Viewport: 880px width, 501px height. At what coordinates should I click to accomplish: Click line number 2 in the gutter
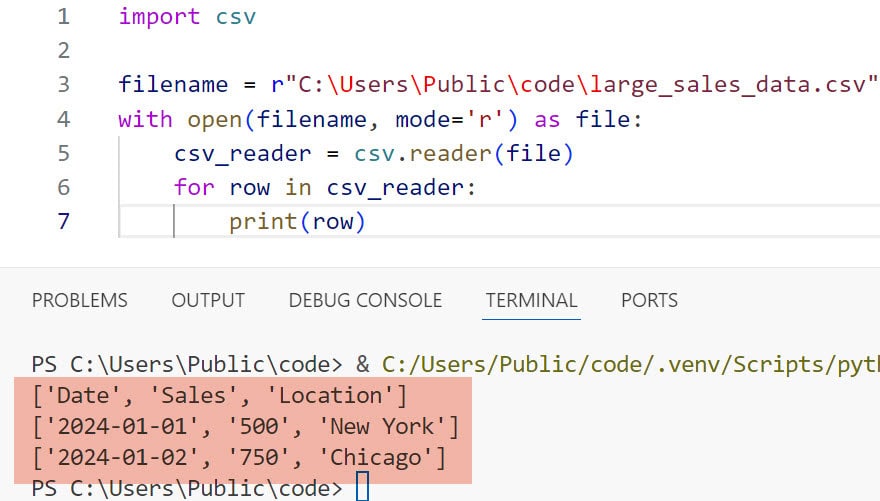pos(63,50)
